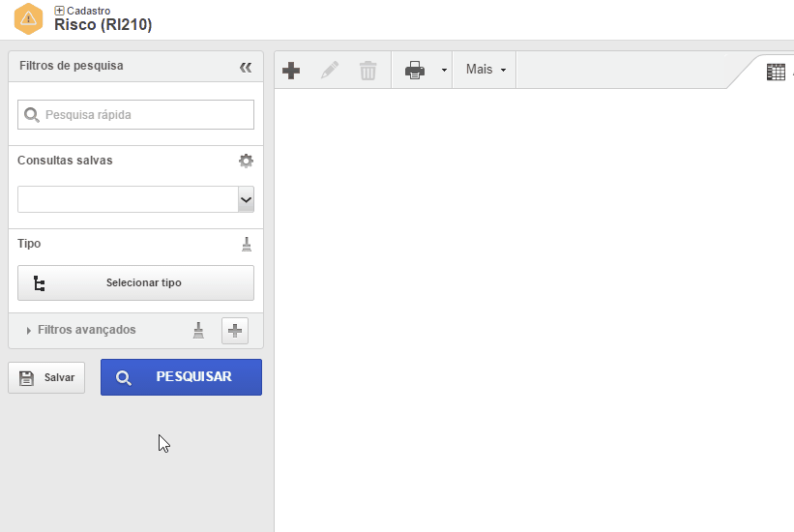The image size is (794, 532).
Task: Open the saved queries gear settings
Action: point(246,161)
